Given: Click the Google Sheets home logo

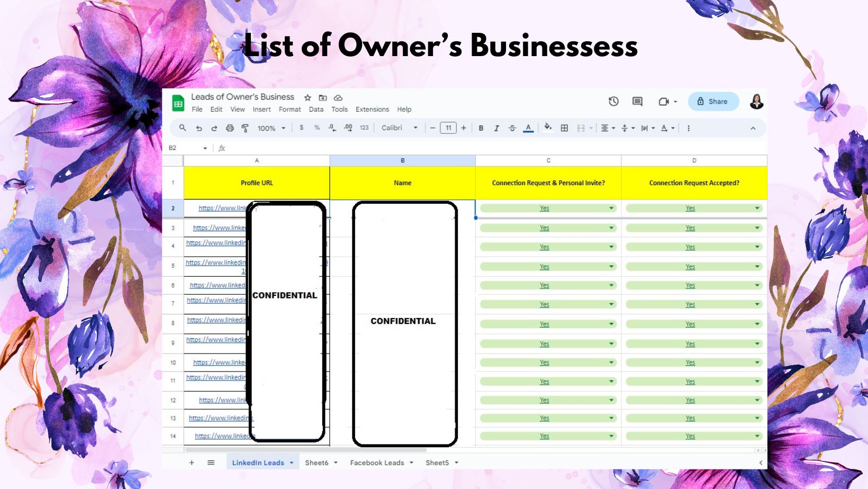Looking at the screenshot, I should [178, 103].
